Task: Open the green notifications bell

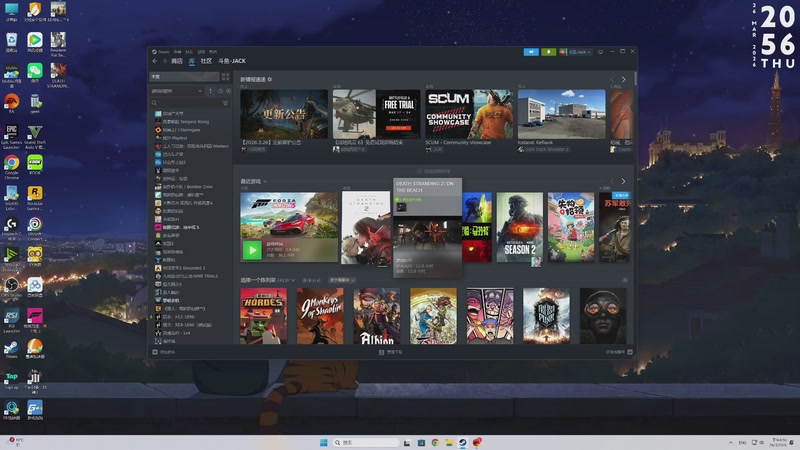Action: point(548,52)
